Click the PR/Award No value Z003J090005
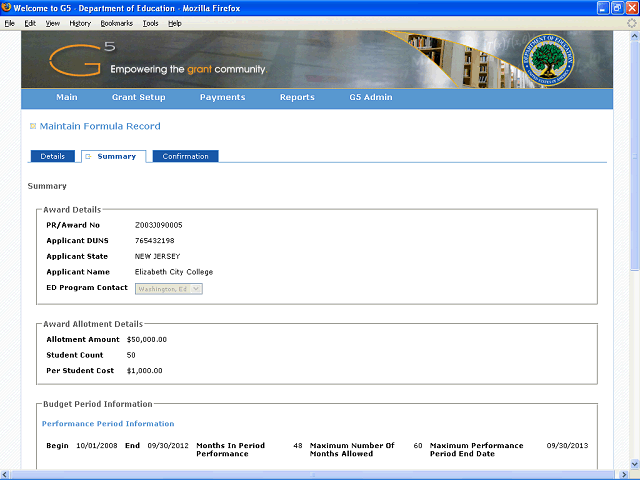The width and height of the screenshot is (640, 480). click(159, 225)
